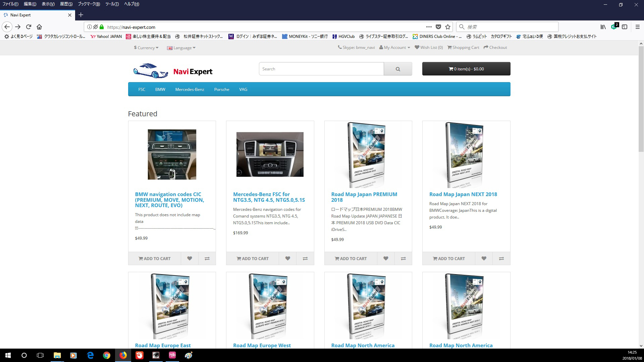Screen dimensions: 644x362
Task: Open the Firefox hamburger menu
Action: click(638, 27)
